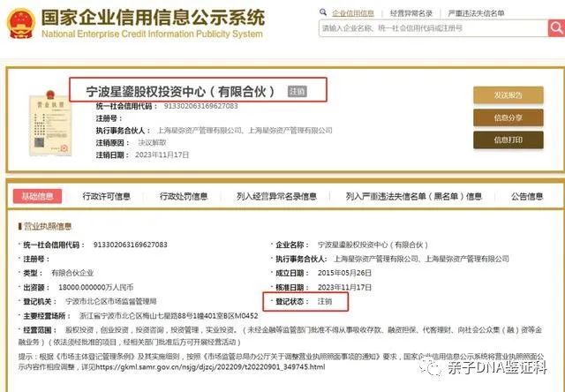Select the 经营异常名录 search category

click(411, 13)
